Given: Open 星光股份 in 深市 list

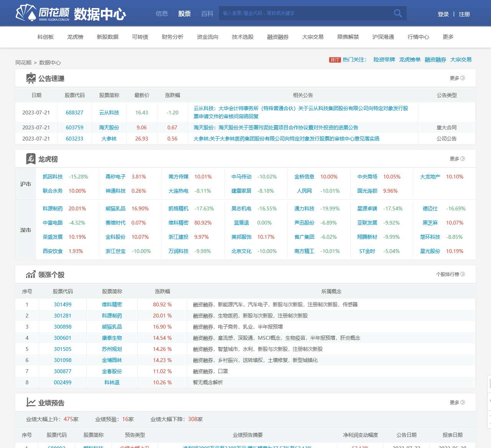Looking at the screenshot, I should [x=430, y=251].
